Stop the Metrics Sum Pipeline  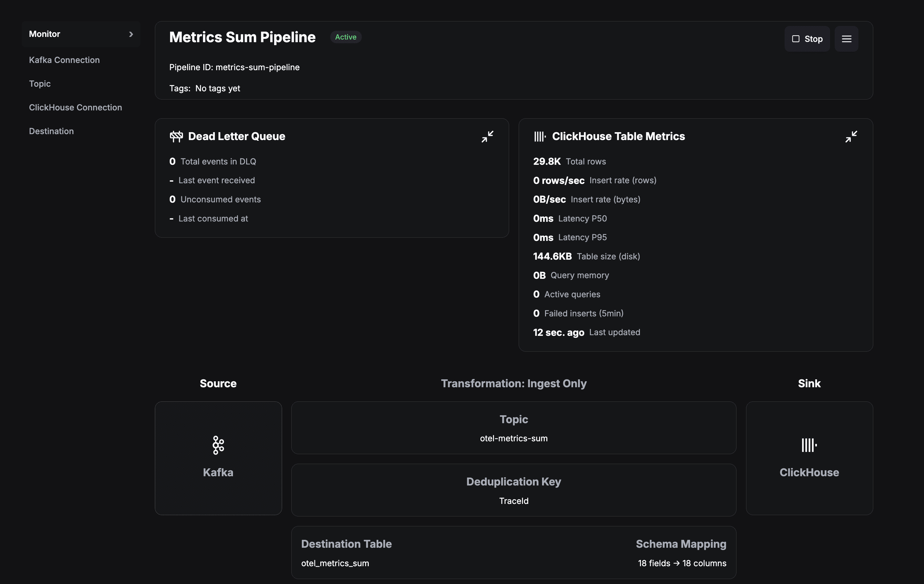807,39
